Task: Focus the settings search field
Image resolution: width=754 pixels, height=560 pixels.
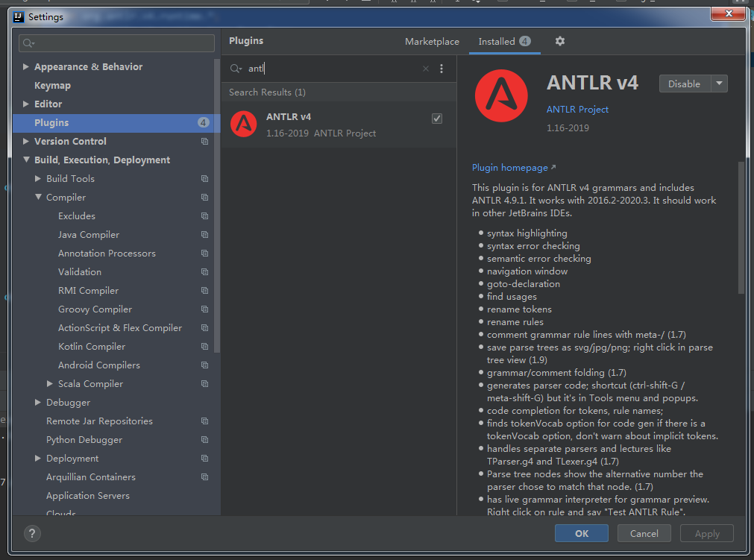Action: click(x=116, y=43)
